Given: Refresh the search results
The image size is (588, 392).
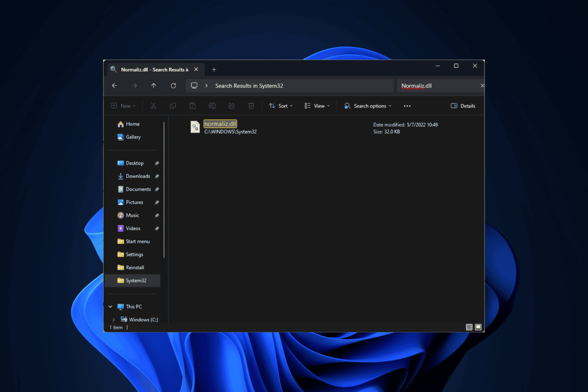Looking at the screenshot, I should (173, 86).
